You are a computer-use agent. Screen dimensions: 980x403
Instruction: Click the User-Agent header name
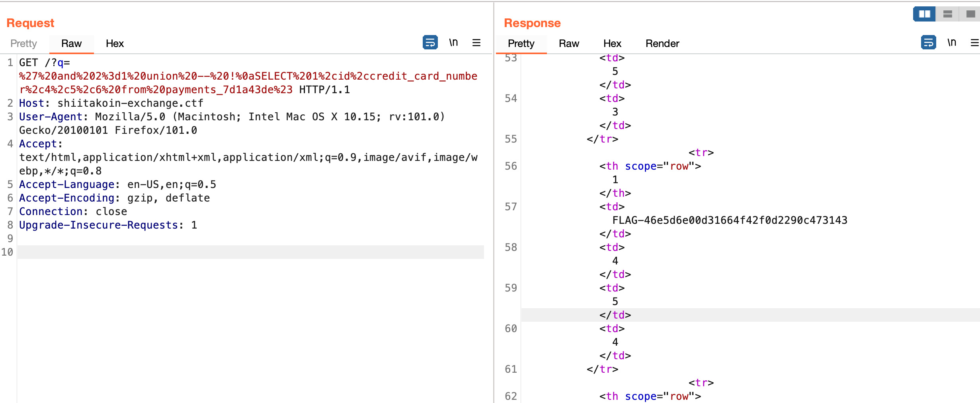(x=51, y=117)
